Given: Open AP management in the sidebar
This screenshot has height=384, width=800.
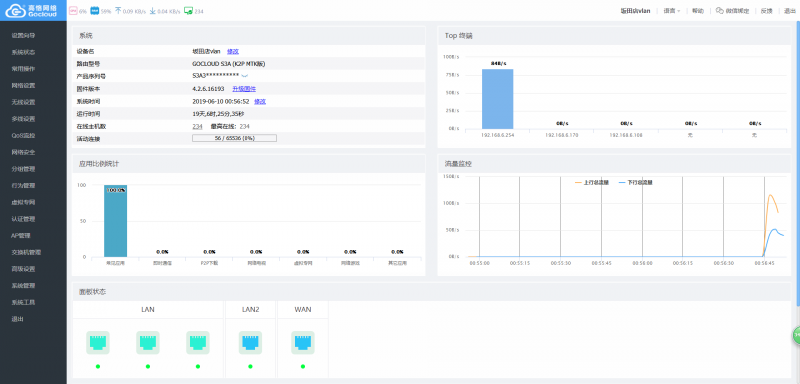Looking at the screenshot, I should tap(21, 236).
